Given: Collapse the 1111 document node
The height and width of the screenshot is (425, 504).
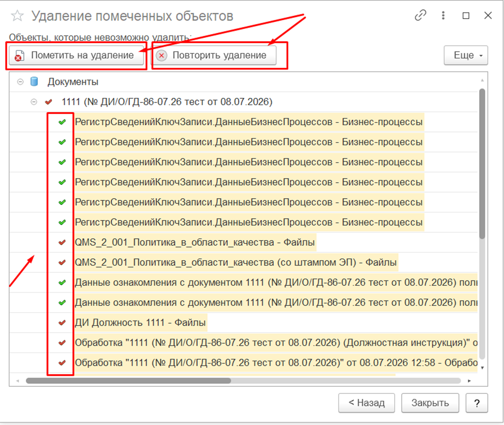Looking at the screenshot, I should click(x=34, y=102).
